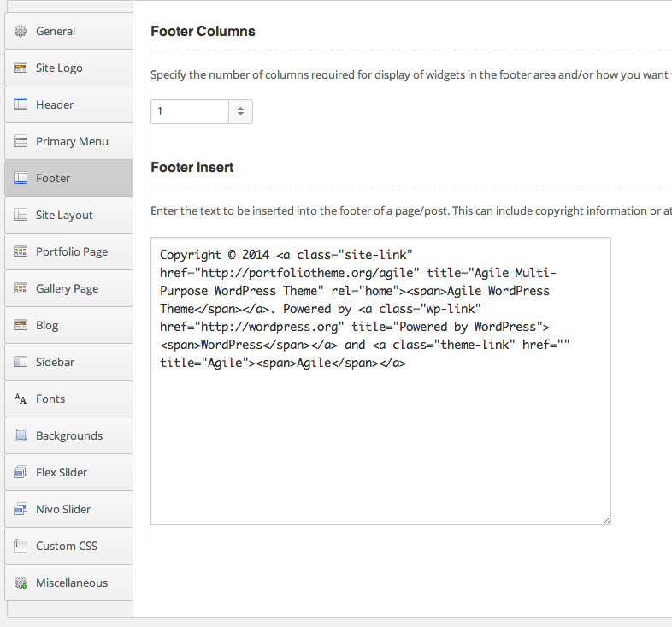Click the 'Enter the text to be inserted' description

coord(411,211)
